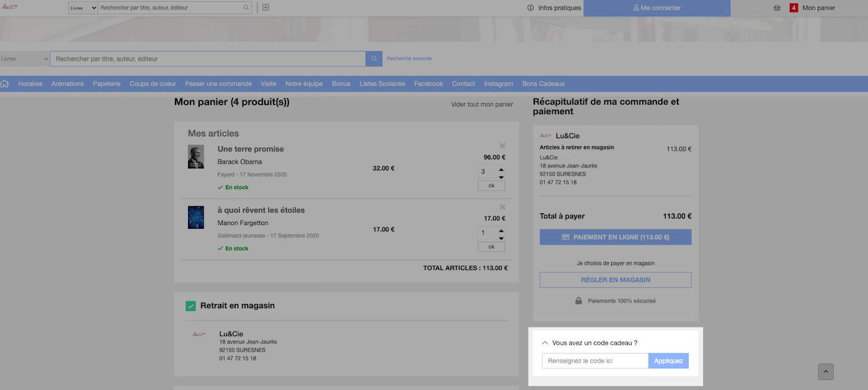
Task: Open the shopping basket icon near Mon panier
Action: 777,8
